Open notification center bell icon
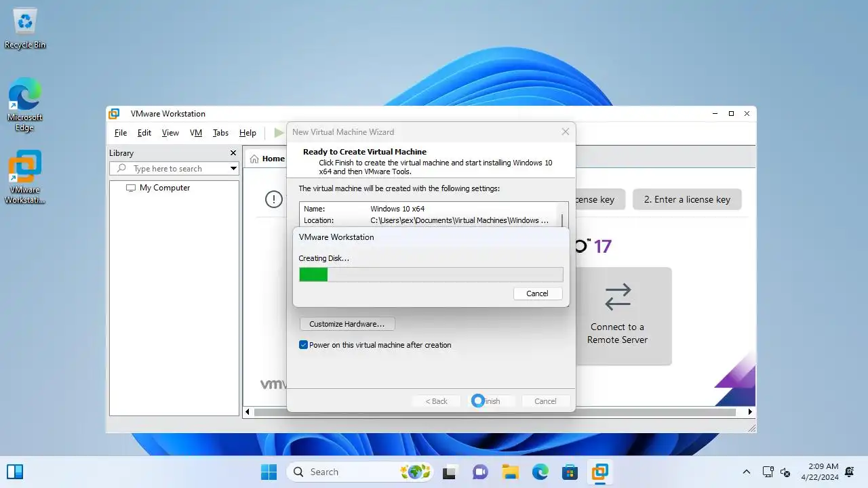Viewport: 868px width, 488px height. [850, 472]
